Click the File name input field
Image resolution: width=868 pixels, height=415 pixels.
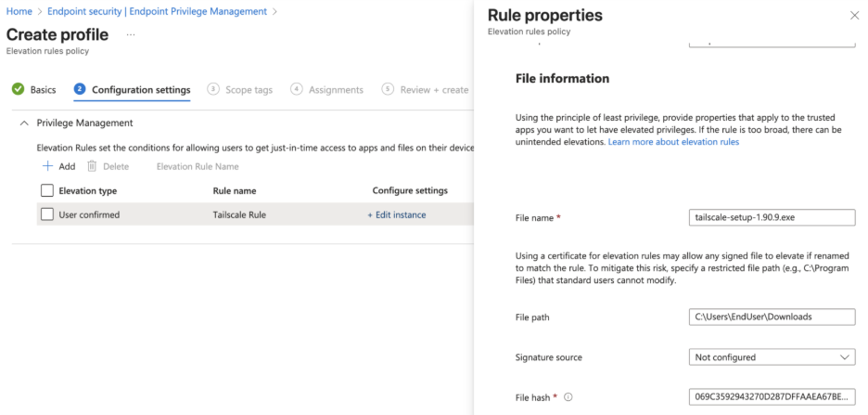pos(772,217)
